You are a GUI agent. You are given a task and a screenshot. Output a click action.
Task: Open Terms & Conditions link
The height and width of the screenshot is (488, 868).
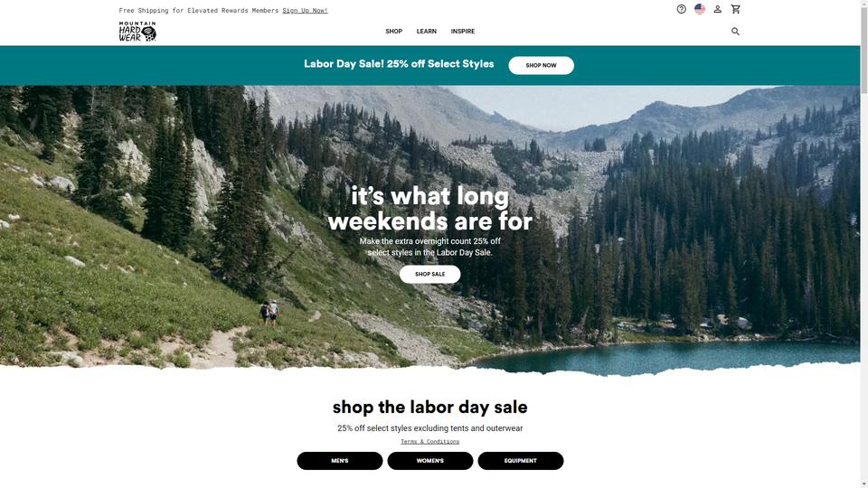(430, 442)
